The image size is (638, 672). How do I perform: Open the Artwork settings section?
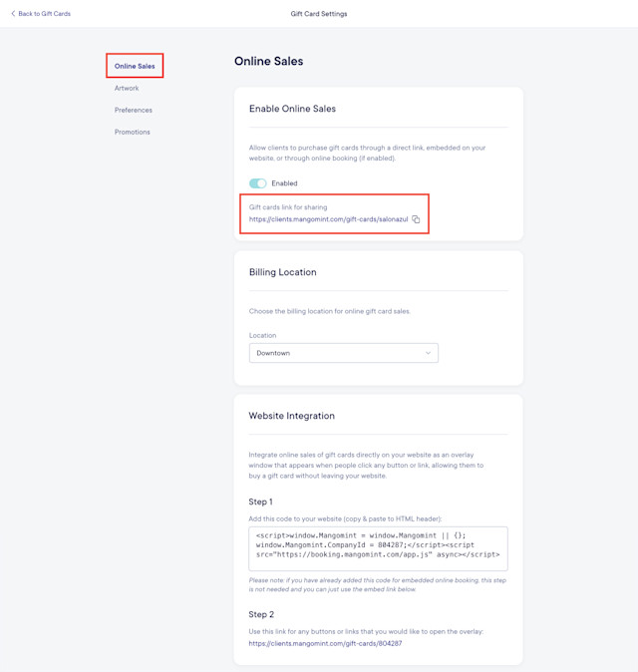coord(127,88)
